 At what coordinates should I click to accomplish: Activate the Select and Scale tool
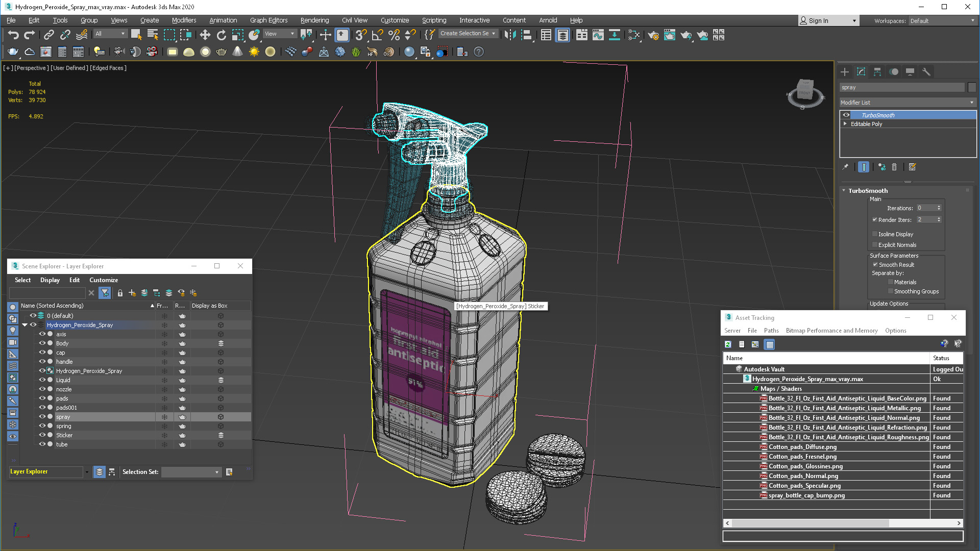tap(237, 35)
